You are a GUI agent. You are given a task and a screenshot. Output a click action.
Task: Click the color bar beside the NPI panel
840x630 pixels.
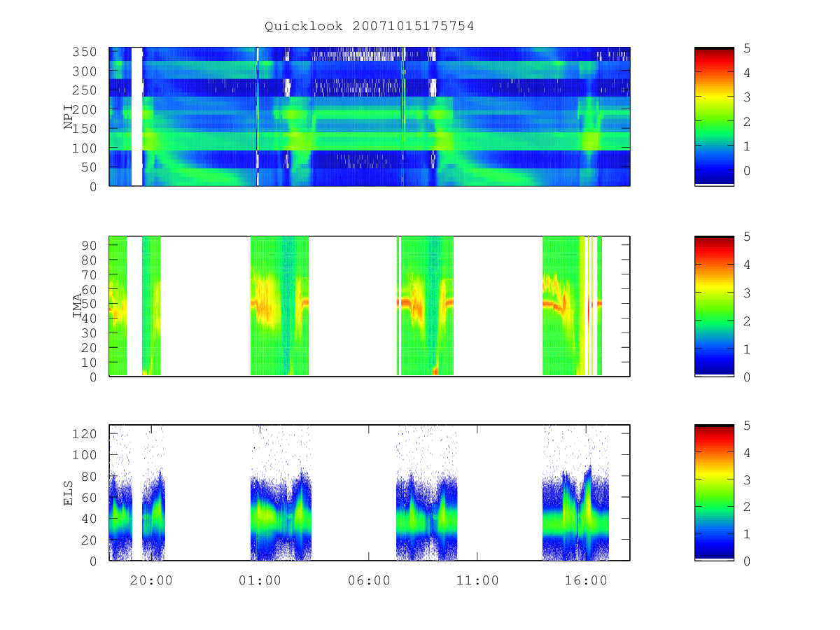714,116
